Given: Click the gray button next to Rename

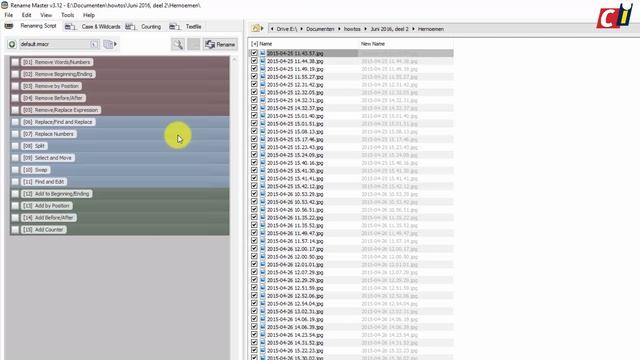Looking at the screenshot, I should 194,44.
